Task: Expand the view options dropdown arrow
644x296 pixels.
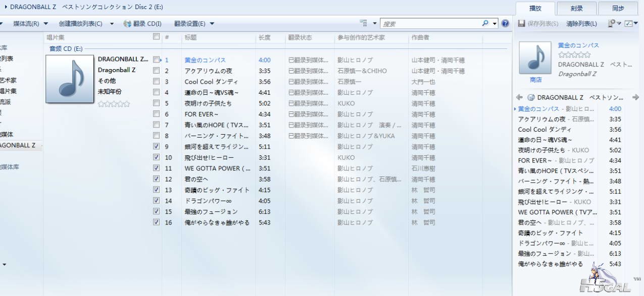Action: (x=375, y=23)
